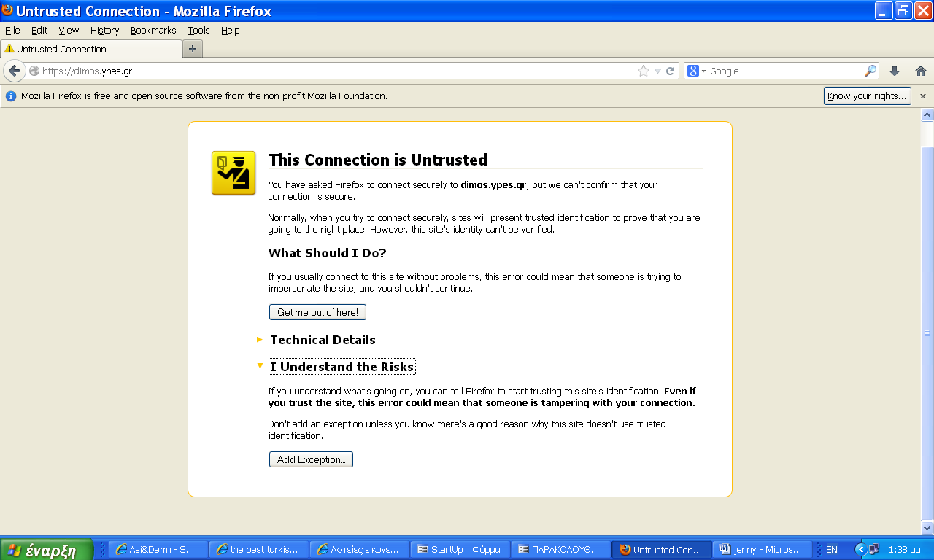The image size is (934, 560).
Task: Open the Downloads arrow icon
Action: pyautogui.click(x=895, y=71)
